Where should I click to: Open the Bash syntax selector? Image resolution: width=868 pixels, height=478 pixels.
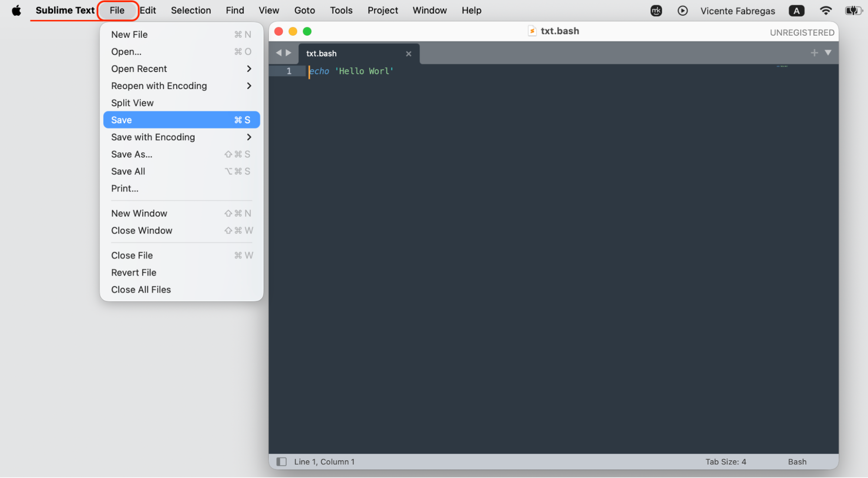(797, 462)
